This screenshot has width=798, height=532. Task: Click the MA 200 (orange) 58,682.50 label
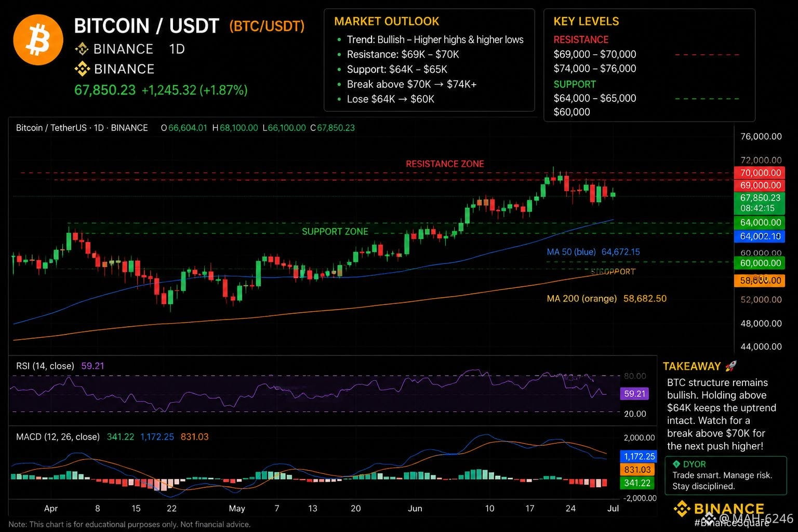606,299
